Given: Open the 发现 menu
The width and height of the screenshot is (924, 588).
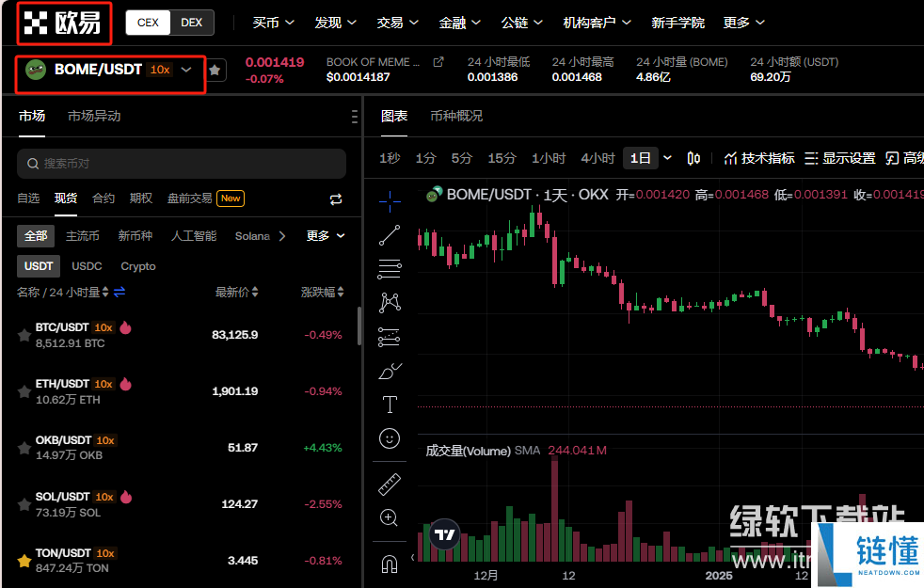Looking at the screenshot, I should click(x=335, y=23).
